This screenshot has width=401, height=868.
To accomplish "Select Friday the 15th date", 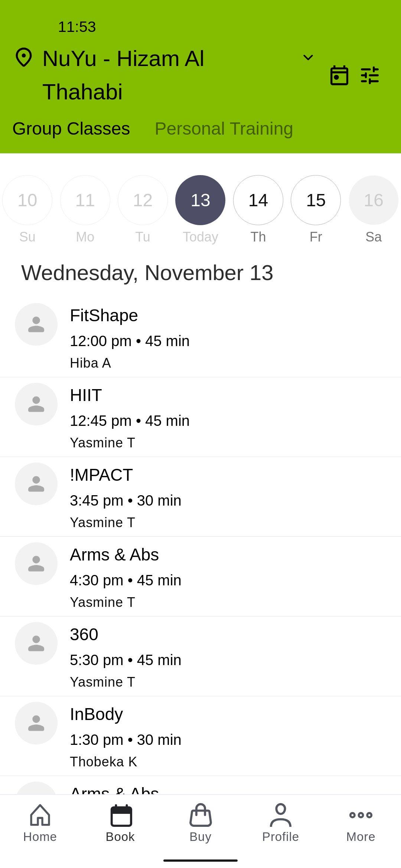I will [316, 200].
